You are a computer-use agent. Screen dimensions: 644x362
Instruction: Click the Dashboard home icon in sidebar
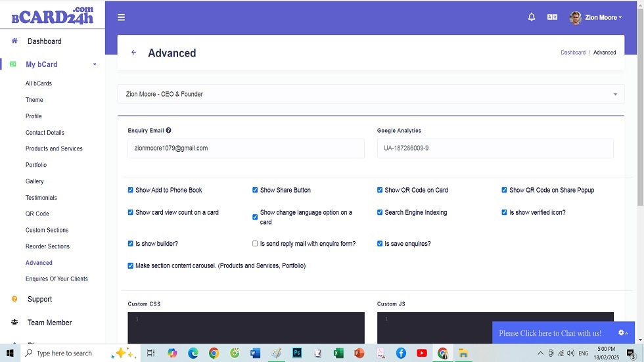14,41
